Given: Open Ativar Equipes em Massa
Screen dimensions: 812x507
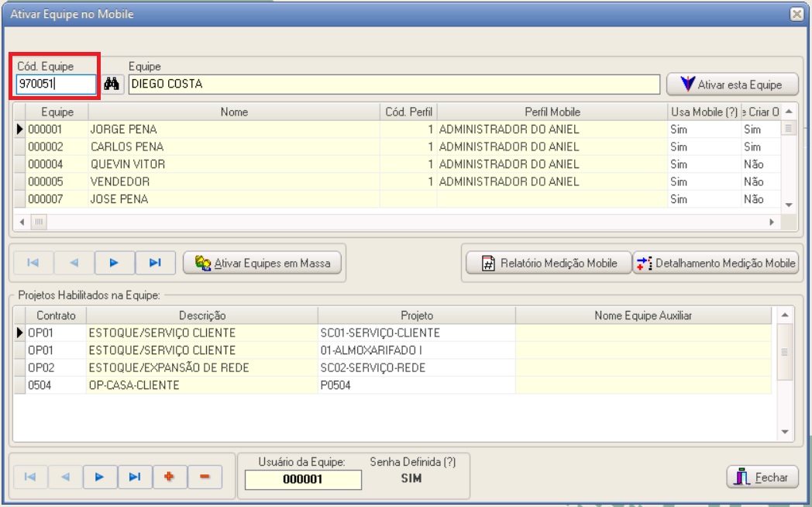Looking at the screenshot, I should [x=263, y=264].
